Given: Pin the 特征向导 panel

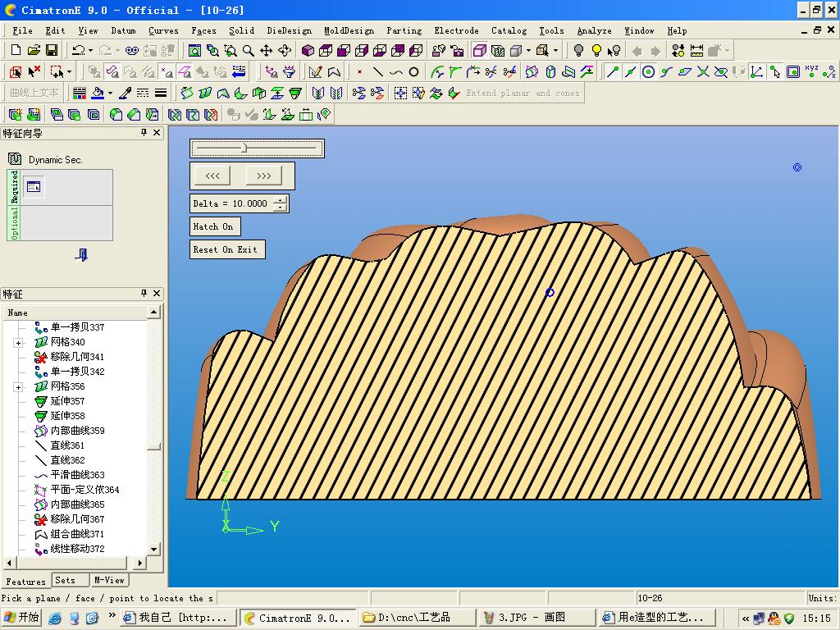Looking at the screenshot, I should point(144,132).
